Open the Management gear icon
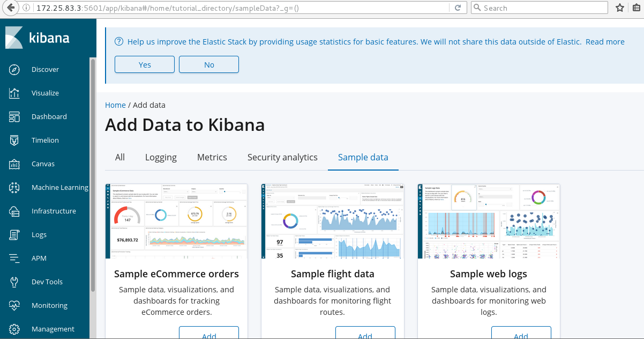Image resolution: width=644 pixels, height=339 pixels. click(14, 329)
